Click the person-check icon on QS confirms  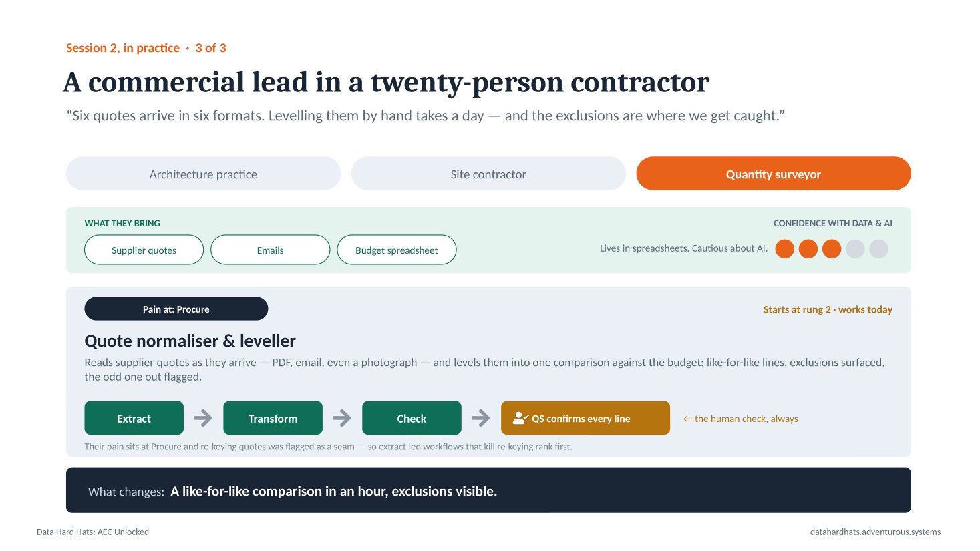[x=520, y=419]
